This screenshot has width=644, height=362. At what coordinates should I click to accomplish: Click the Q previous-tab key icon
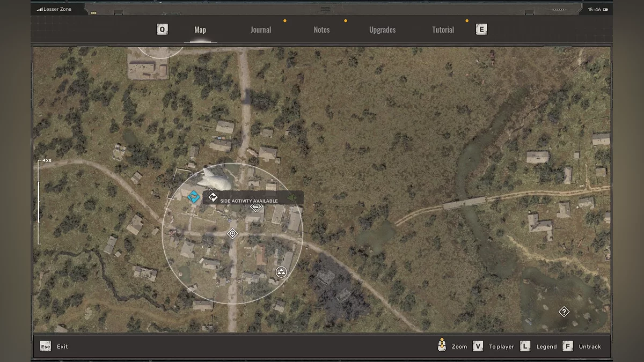tap(162, 29)
